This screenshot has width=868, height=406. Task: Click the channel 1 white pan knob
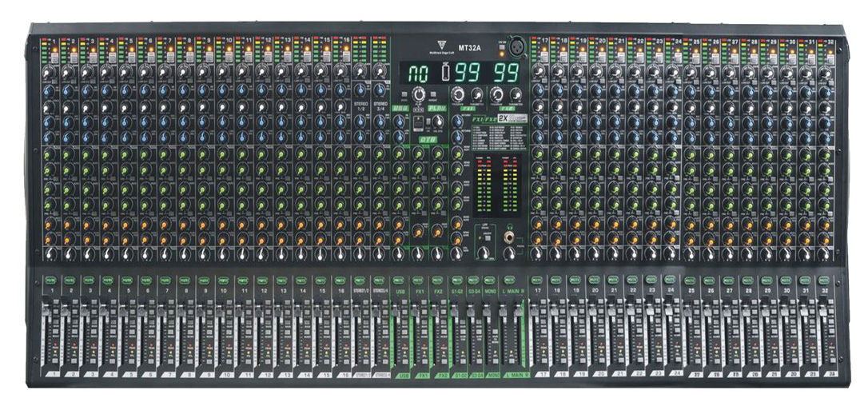click(x=50, y=254)
